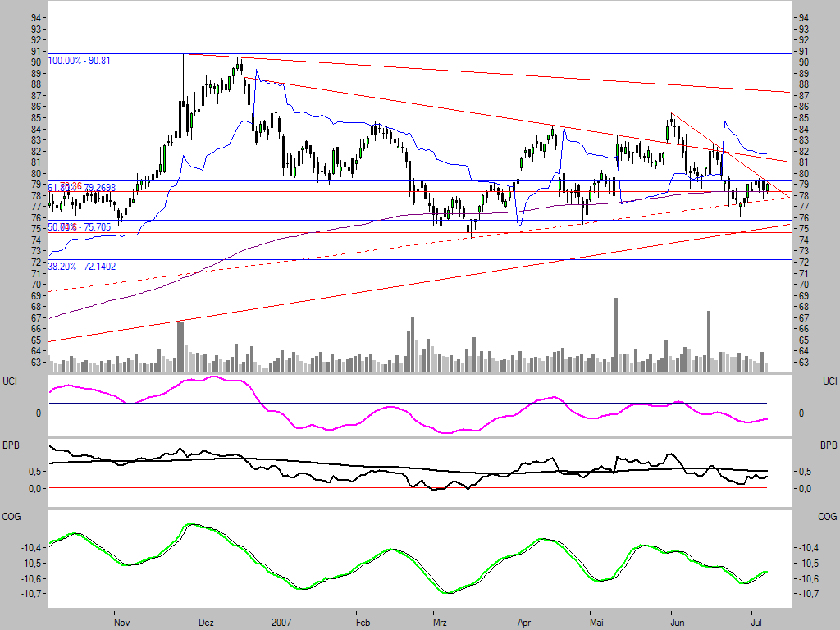Select the 100.00% - 90.81 Fibonacci label
This screenshot has width=840, height=630.
point(80,59)
